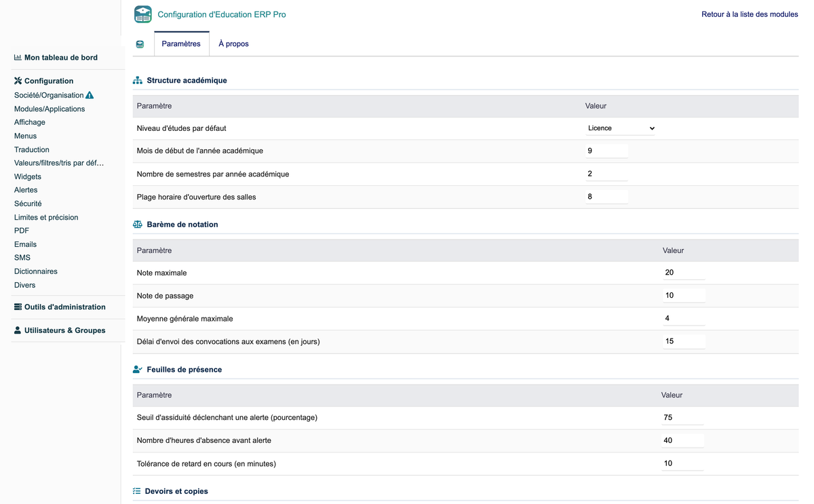
Task: Click the Moyenne générale maximale field
Action: pyautogui.click(x=684, y=318)
